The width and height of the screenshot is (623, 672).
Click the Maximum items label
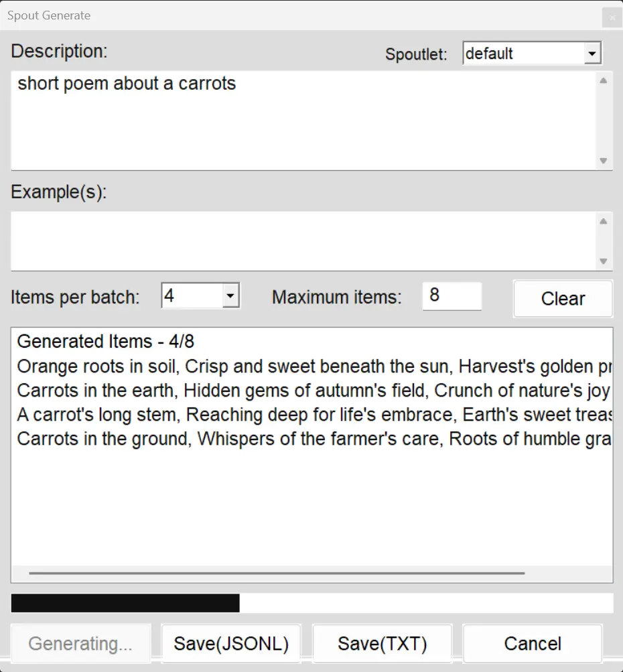point(337,297)
